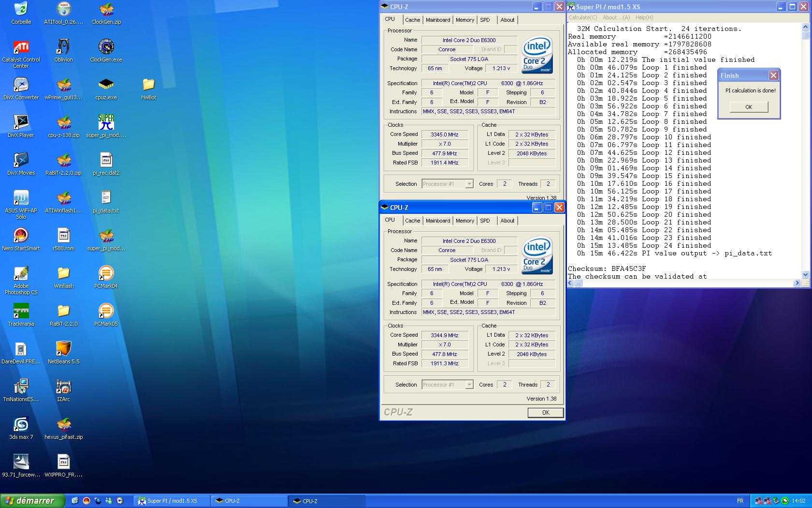Click Super PI vertical scrollbar down arrow
812x508 pixels.
click(805, 275)
